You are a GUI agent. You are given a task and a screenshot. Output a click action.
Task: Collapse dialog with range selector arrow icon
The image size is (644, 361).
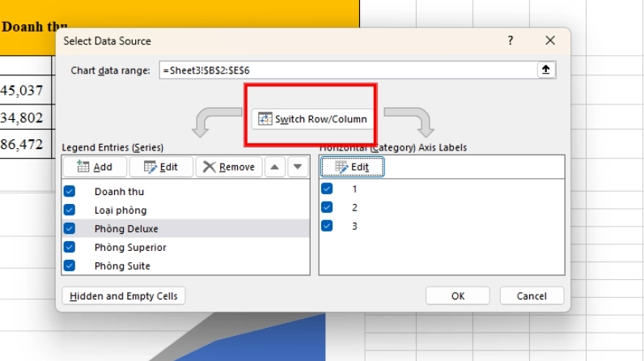[546, 70]
